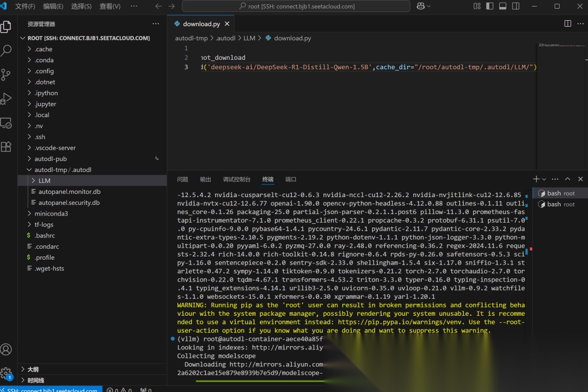Switch to the 调试控制台 panel tab

(237, 179)
